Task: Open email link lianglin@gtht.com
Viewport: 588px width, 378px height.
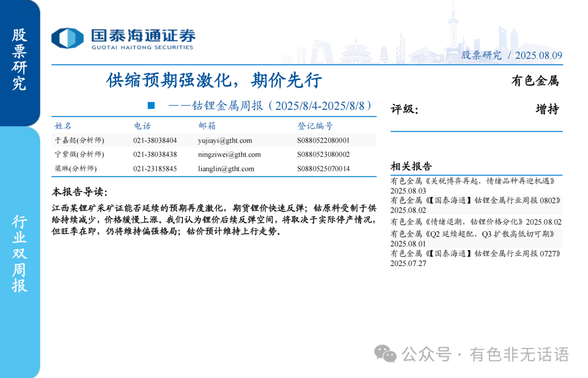Action: pyautogui.click(x=226, y=169)
